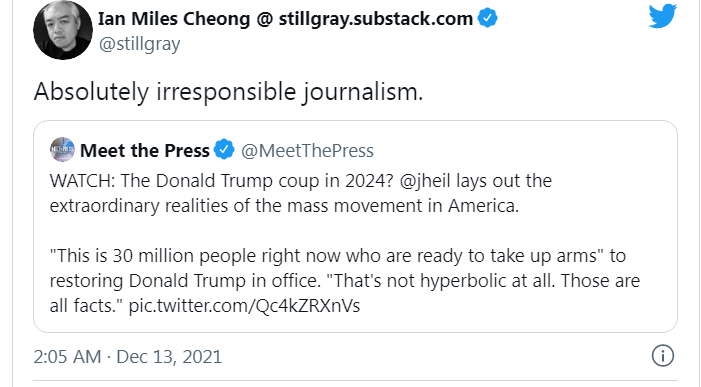Click Ian Miles Cheong's profile photo
Image resolution: width=701 pixels, height=387 pixels.
point(63,30)
